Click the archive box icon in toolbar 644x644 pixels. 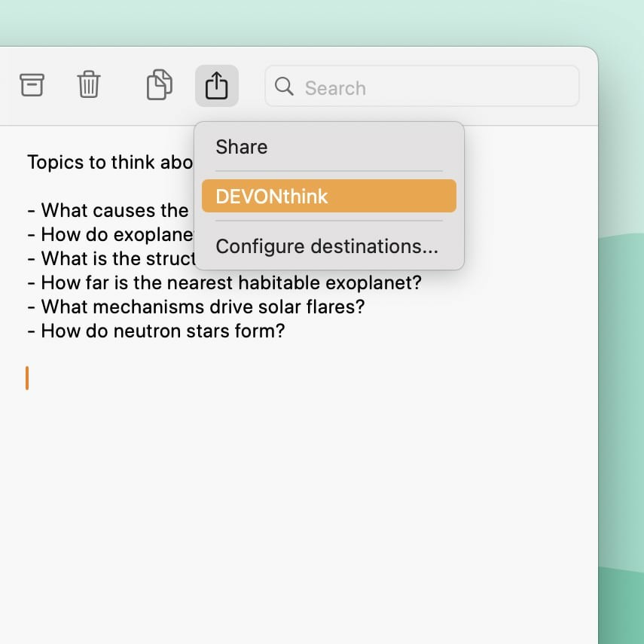point(32,85)
